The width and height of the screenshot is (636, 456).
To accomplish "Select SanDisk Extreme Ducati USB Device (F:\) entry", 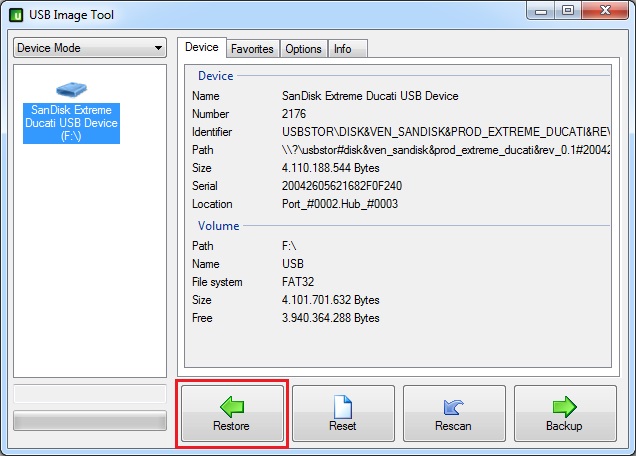I will tap(71, 123).
